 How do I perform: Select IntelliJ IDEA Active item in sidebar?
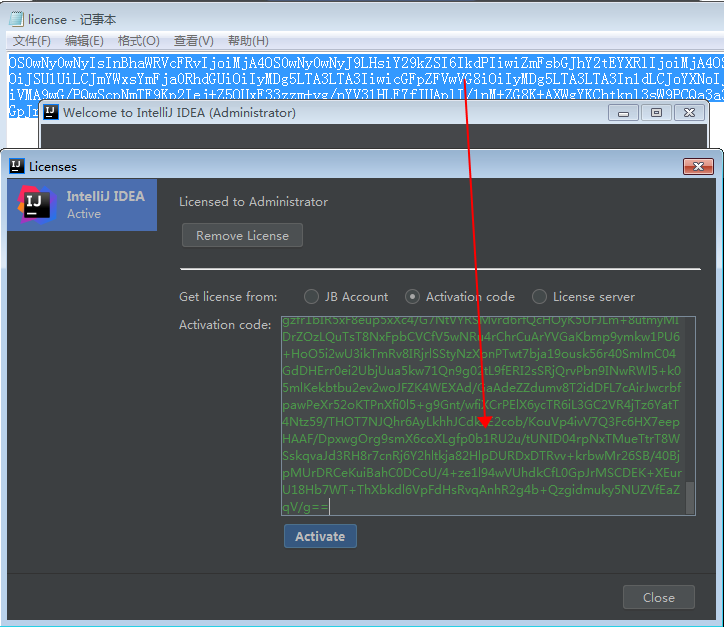pos(82,205)
